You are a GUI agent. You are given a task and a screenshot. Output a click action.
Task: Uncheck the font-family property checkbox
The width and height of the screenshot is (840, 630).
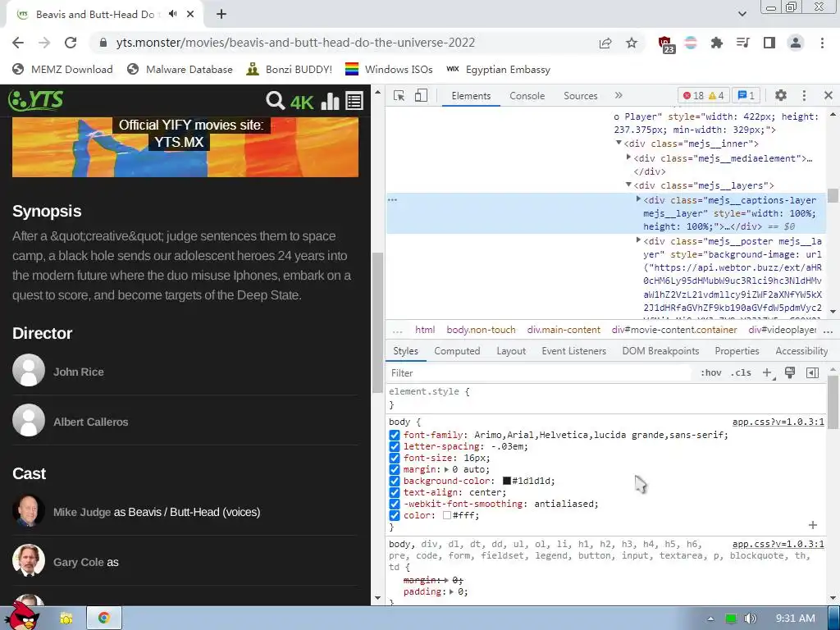point(395,435)
